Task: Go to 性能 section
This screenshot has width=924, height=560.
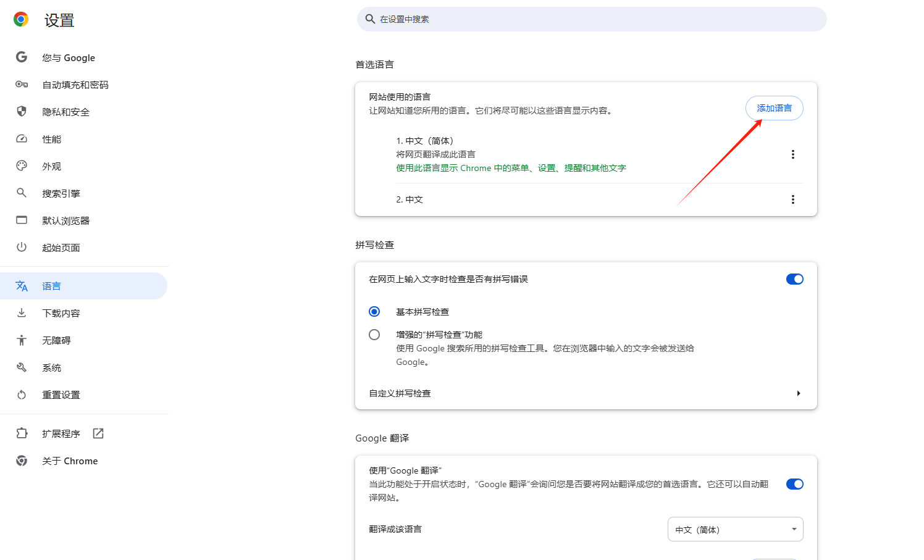Action: (83, 139)
